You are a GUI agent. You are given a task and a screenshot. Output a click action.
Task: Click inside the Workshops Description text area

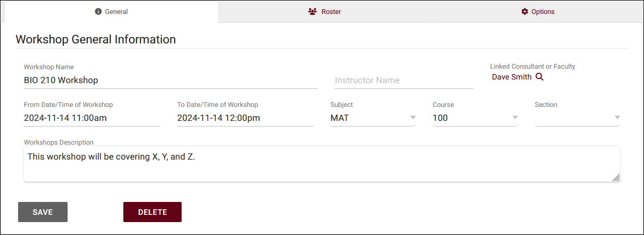321,164
